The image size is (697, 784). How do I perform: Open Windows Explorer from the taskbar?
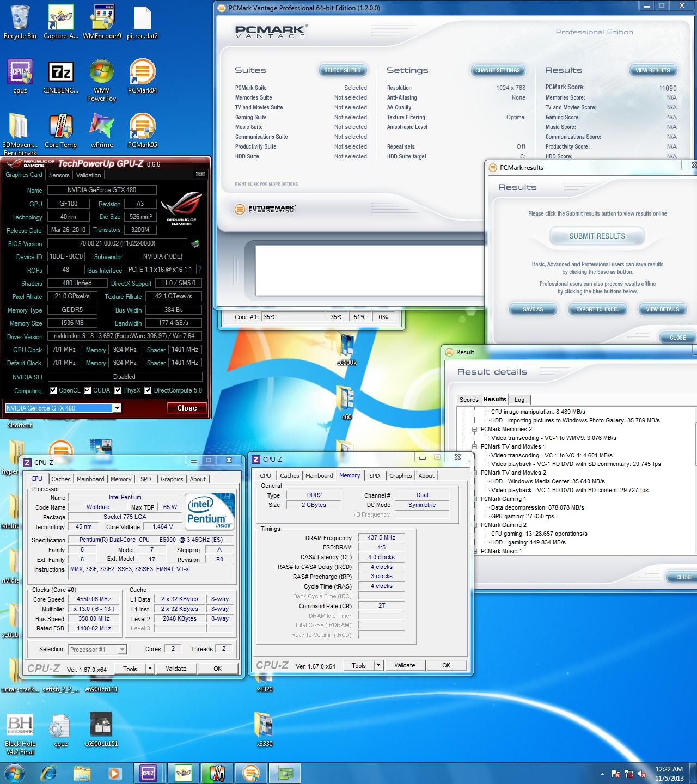point(82,773)
